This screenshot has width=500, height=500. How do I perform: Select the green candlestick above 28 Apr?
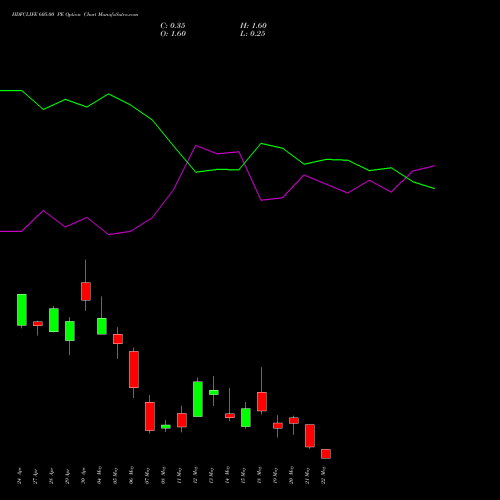tap(54, 320)
